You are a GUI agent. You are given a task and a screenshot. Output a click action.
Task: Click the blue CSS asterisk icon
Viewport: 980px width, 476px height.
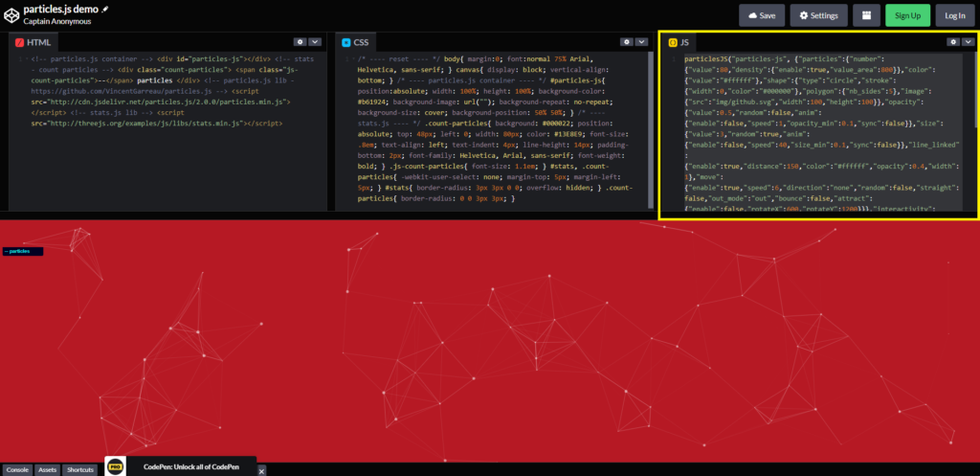click(x=345, y=42)
